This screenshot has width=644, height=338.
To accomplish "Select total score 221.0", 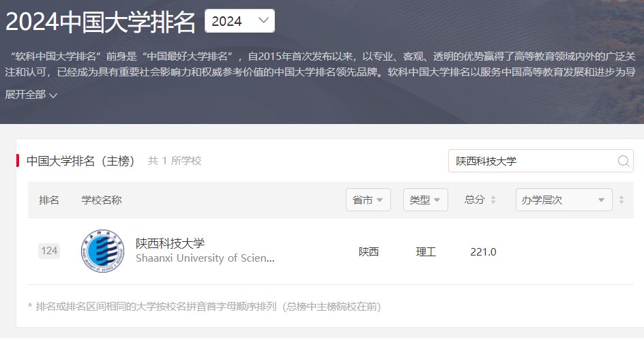I will tap(483, 252).
